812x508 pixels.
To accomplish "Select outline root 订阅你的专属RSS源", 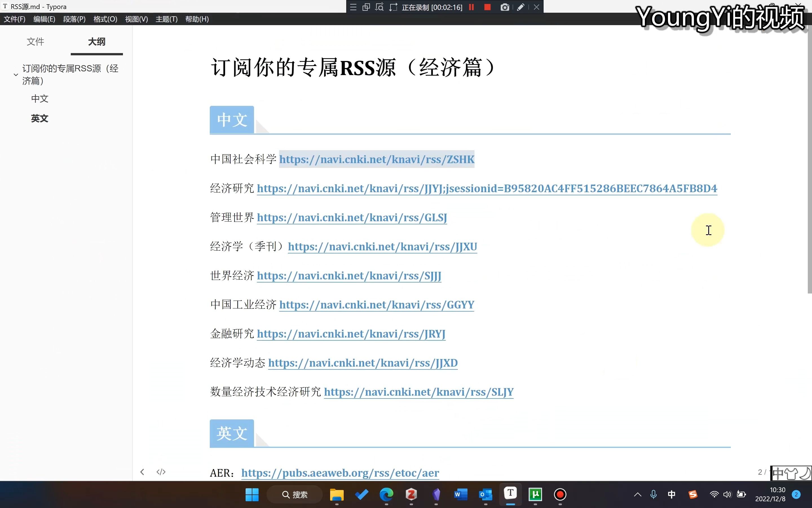I will (70, 75).
